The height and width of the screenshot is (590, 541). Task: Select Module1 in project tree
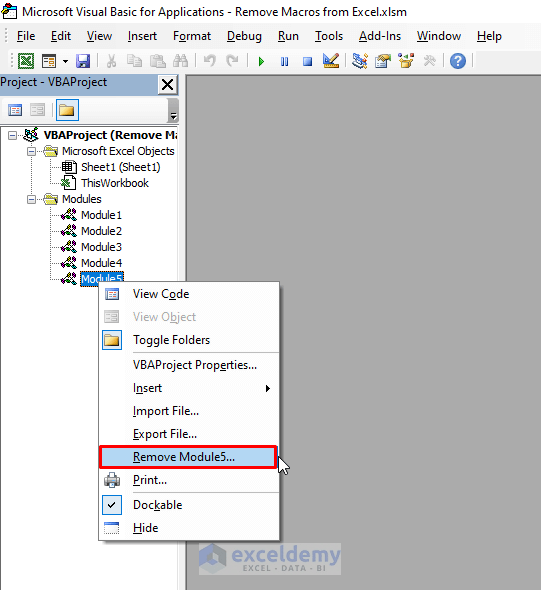[102, 215]
